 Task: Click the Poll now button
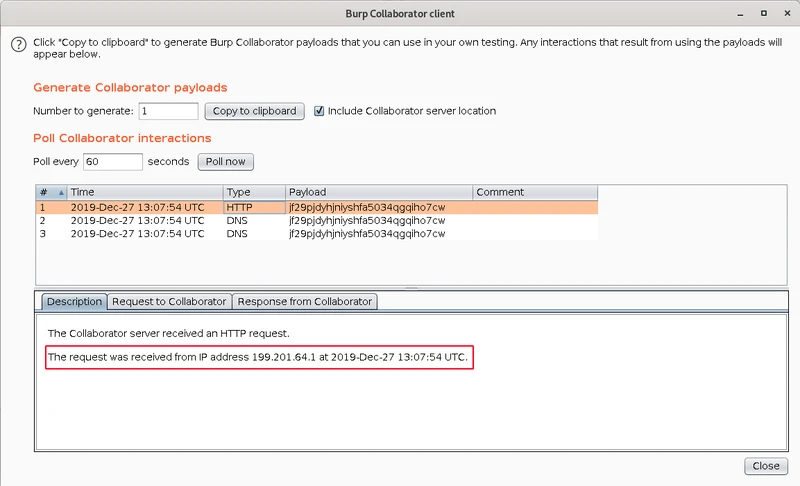click(226, 162)
